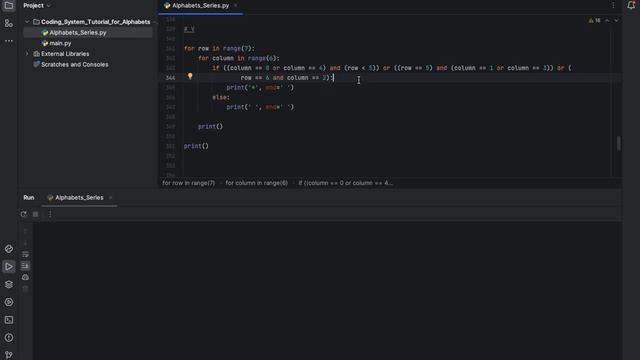Click breadcrumb 'for column in range(6)'
Viewport: 640px width, 360px height.
(x=257, y=183)
